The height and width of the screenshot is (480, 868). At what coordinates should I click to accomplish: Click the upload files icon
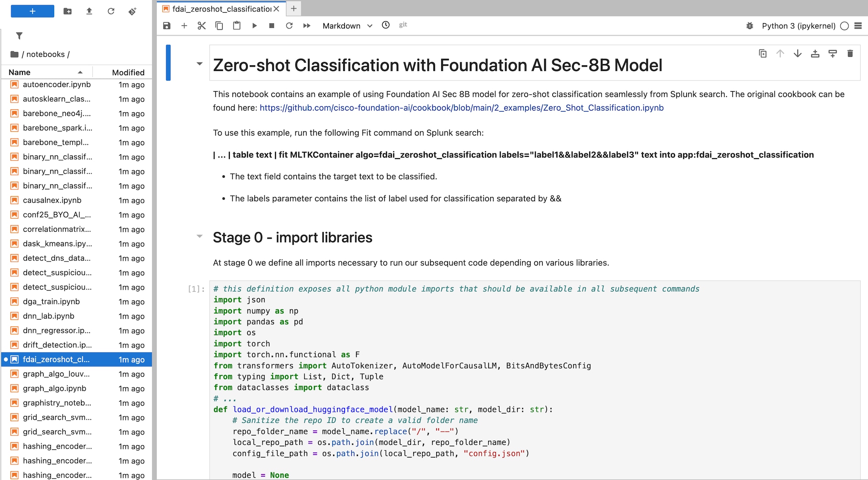pyautogui.click(x=89, y=11)
